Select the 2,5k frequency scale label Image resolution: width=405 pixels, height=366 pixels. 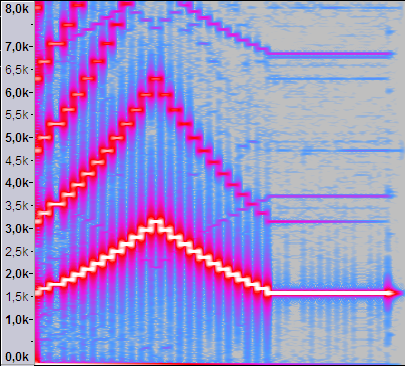pos(17,251)
